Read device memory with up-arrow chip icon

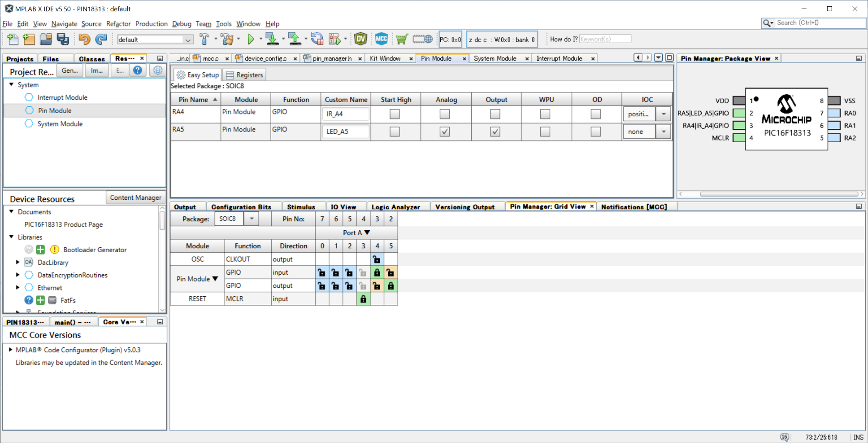(295, 39)
